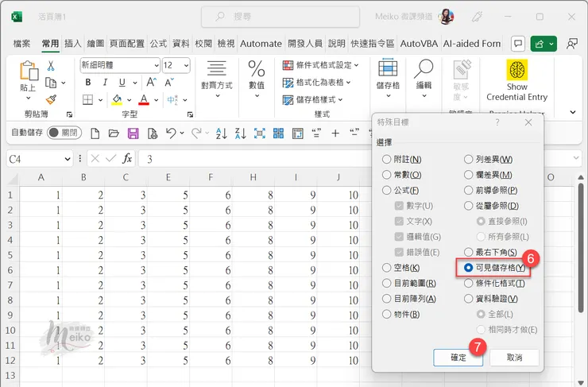This screenshot has width=588, height=387.
Task: Switch to the Automate tab
Action: click(261, 44)
